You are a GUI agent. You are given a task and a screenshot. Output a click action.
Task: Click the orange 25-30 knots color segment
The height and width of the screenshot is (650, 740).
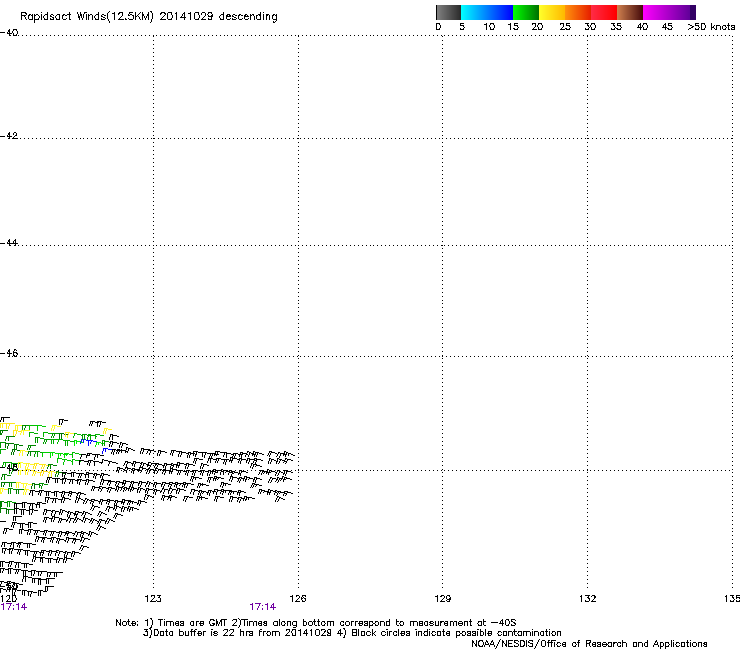pyautogui.click(x=578, y=12)
